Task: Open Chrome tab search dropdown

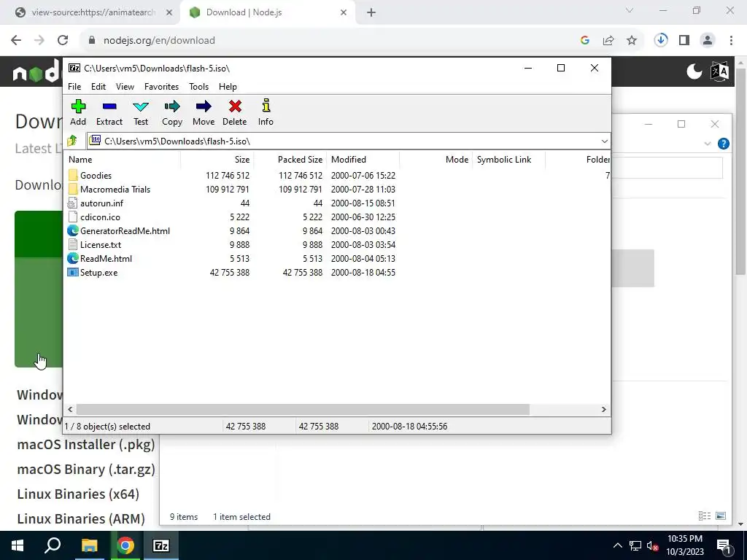Action: tap(630, 10)
